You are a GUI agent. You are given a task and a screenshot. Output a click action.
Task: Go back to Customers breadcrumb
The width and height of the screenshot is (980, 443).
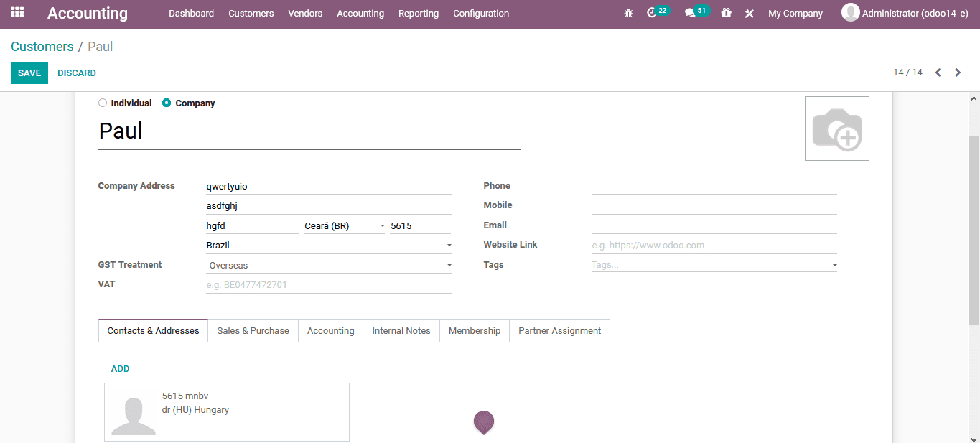(x=42, y=47)
